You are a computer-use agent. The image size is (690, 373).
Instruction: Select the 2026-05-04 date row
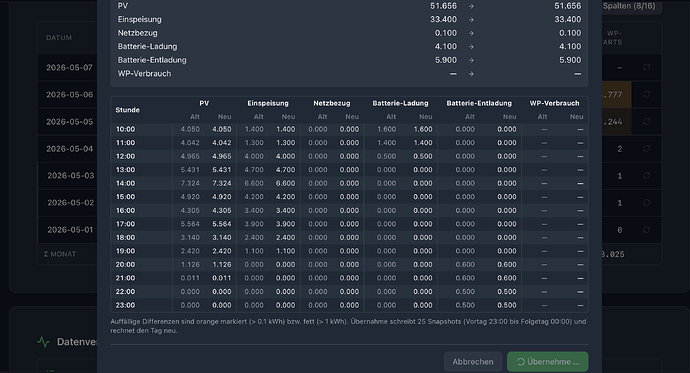click(70, 149)
